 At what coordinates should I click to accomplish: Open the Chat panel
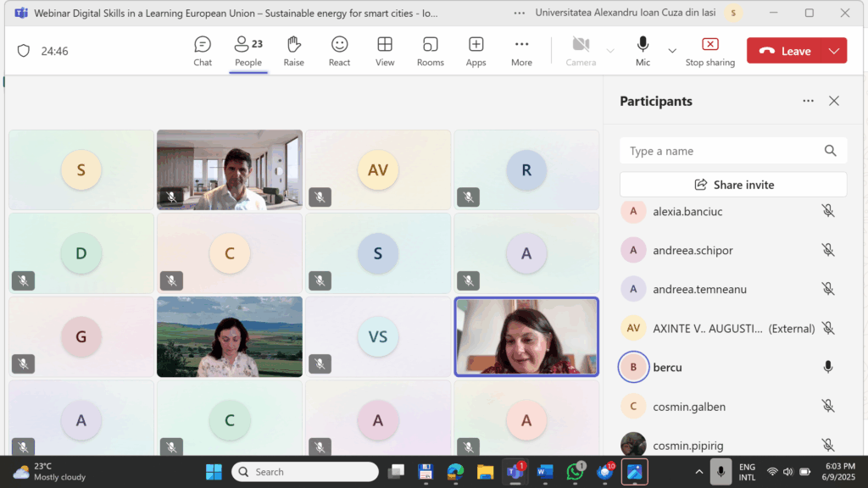[x=203, y=51]
